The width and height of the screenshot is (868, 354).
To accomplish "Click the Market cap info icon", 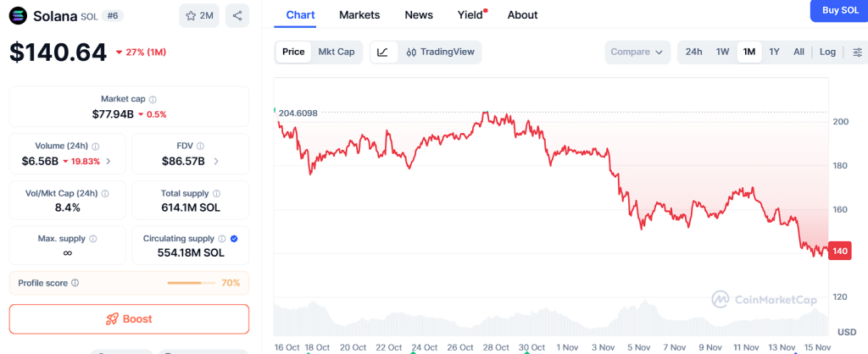I will 153,99.
